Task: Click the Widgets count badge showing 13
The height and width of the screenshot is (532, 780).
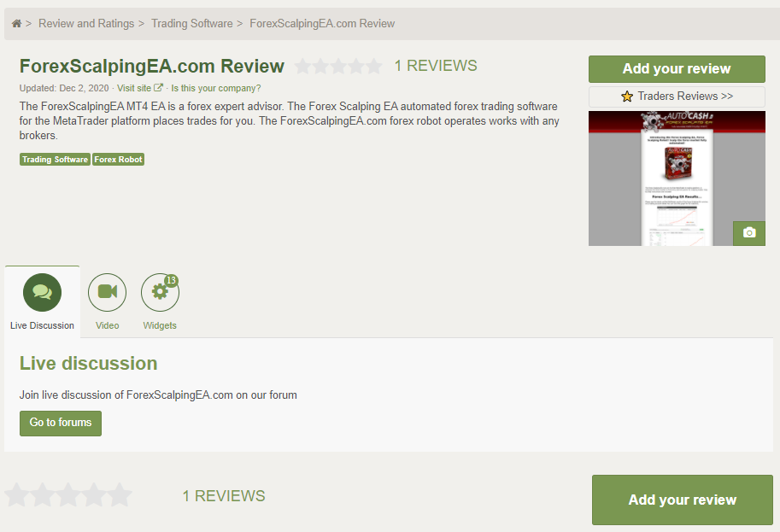Action: click(171, 281)
